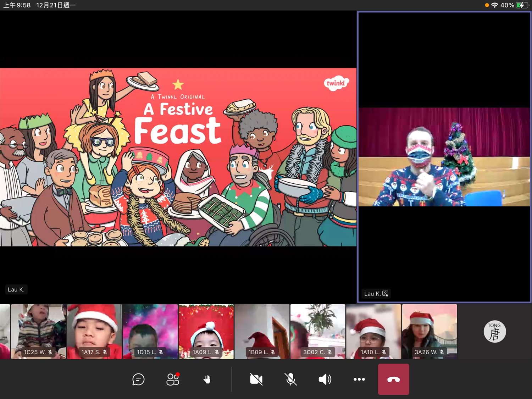
Task: Tap the muted mic icon on 1C25 W.
Action: [x=50, y=352]
